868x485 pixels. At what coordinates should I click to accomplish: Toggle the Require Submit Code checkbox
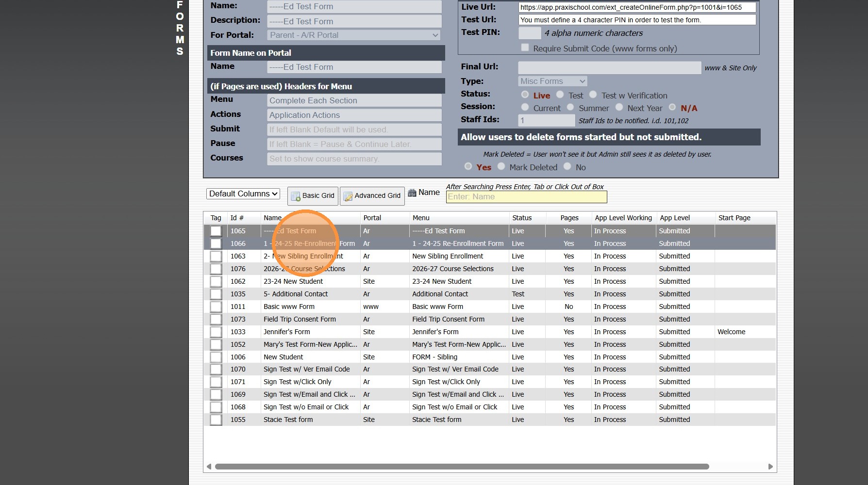coord(525,47)
